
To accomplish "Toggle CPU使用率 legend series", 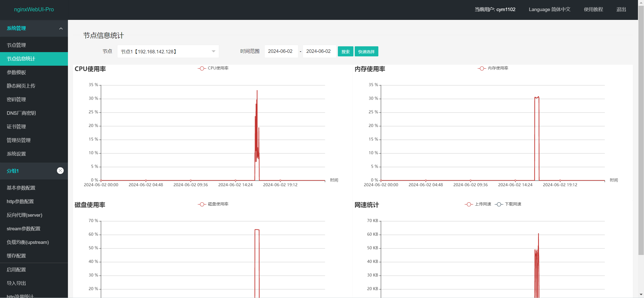I will click(x=213, y=68).
